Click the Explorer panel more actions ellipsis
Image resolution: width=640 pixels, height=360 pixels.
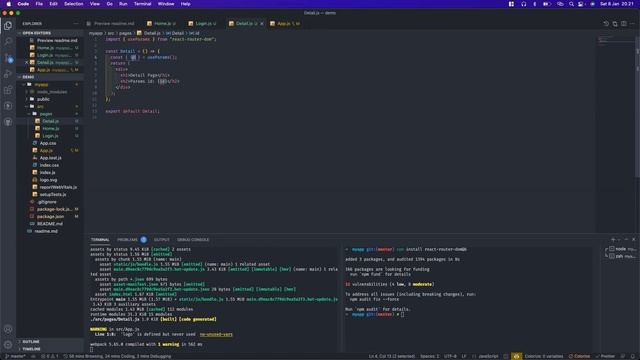pyautogui.click(x=76, y=24)
